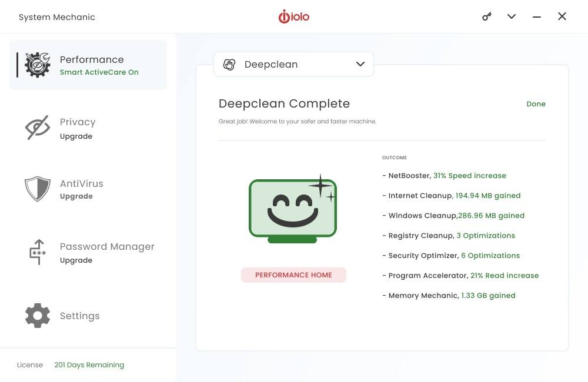Click Registry Cleanup 3 Optimizations
This screenshot has width=588, height=382.
[x=449, y=236]
